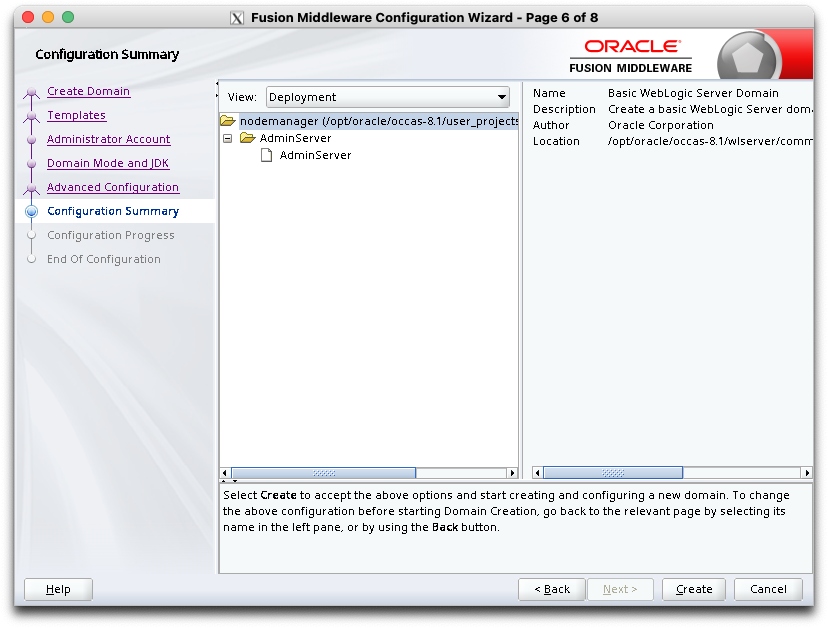Open the Administrator Account step
Viewport: 828px width, 628px height.
point(108,139)
